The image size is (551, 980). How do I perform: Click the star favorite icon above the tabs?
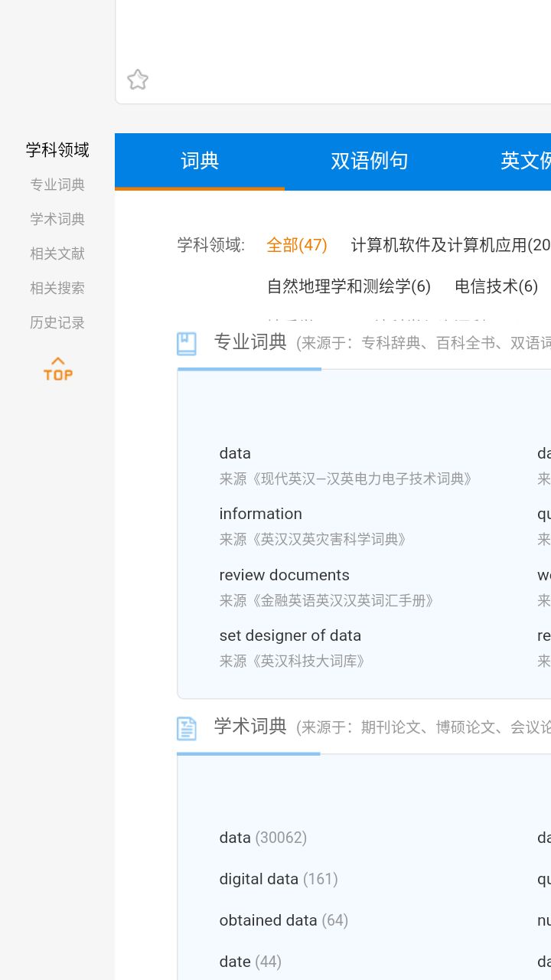tap(138, 80)
